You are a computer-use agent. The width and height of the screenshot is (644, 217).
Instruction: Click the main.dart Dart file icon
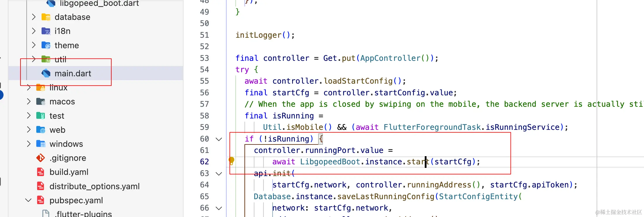pyautogui.click(x=46, y=73)
